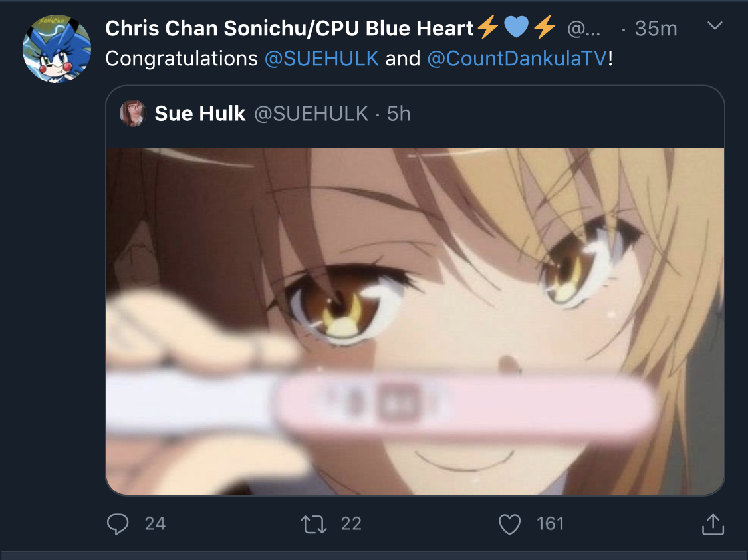748x560 pixels.
Task: Like the tweet with heart icon
Action: pos(509,523)
